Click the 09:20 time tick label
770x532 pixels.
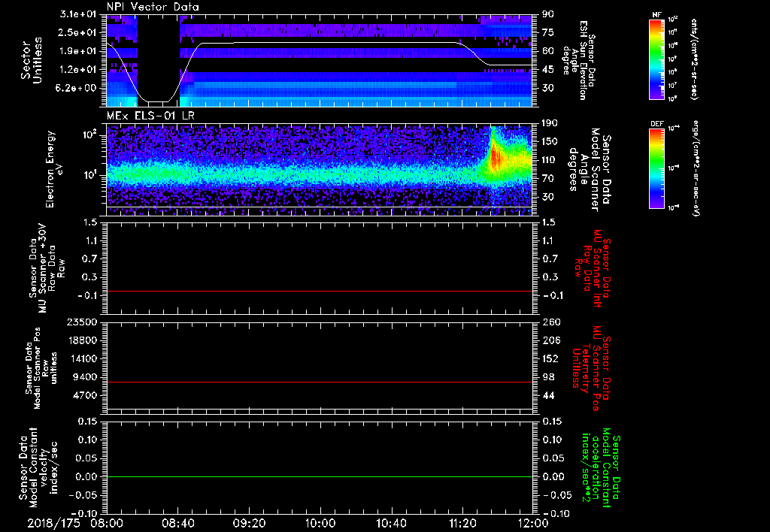[x=249, y=523]
